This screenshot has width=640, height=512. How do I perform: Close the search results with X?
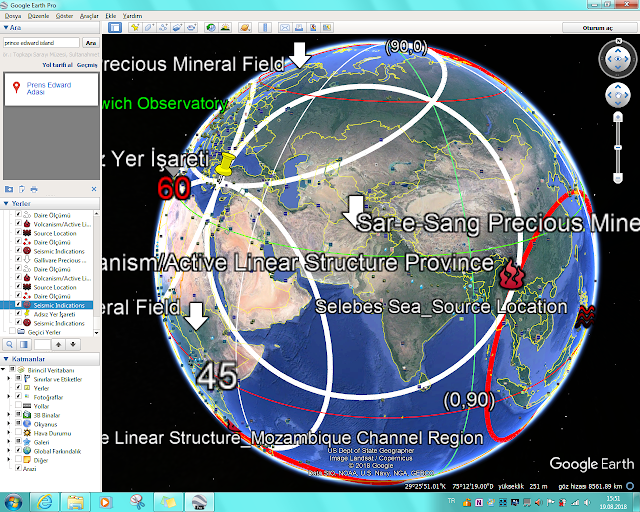pyautogui.click(x=94, y=189)
